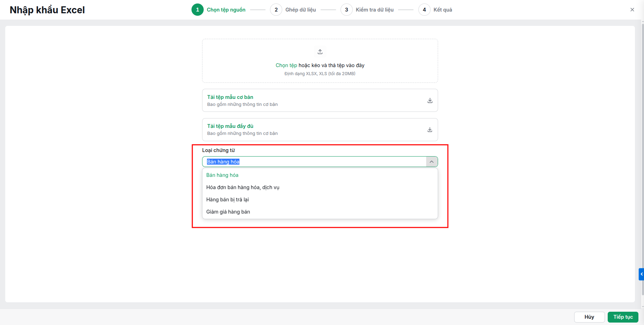Go to step 2 Ghép dữ liệu

(x=293, y=10)
